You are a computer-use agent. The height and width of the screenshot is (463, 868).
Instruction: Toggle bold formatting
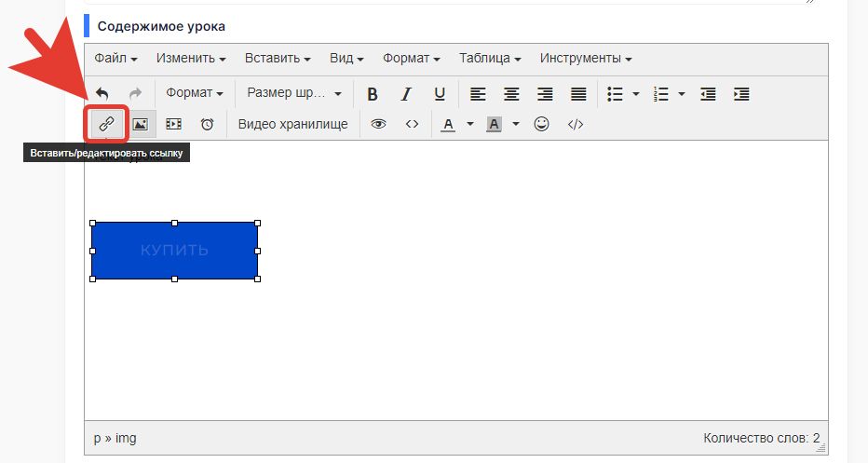coord(373,93)
